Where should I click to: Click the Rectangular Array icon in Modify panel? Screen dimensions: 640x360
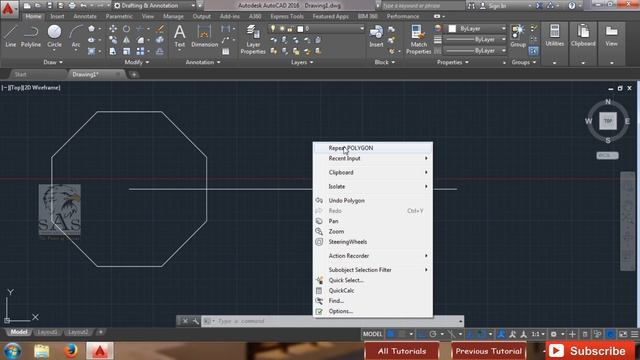pyautogui.click(x=140, y=51)
